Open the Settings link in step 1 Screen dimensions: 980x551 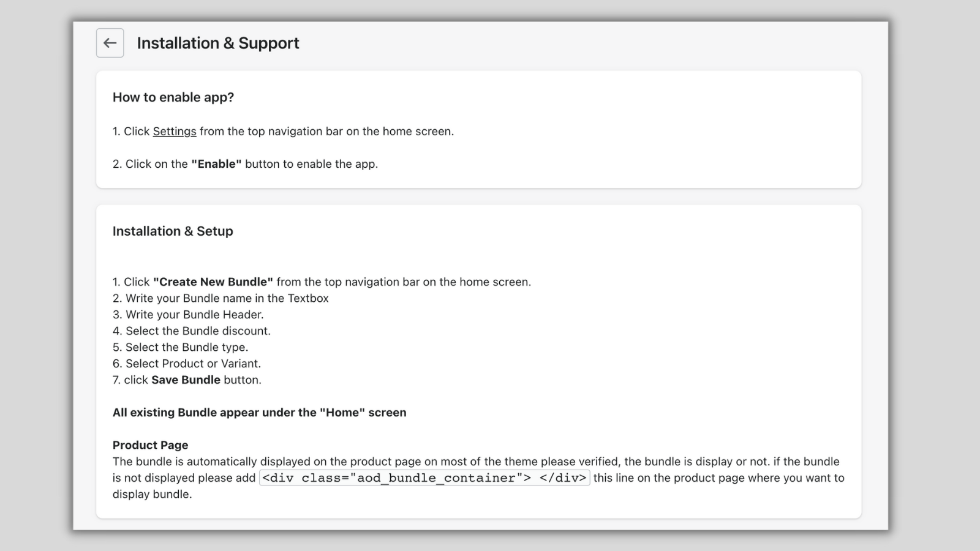175,131
